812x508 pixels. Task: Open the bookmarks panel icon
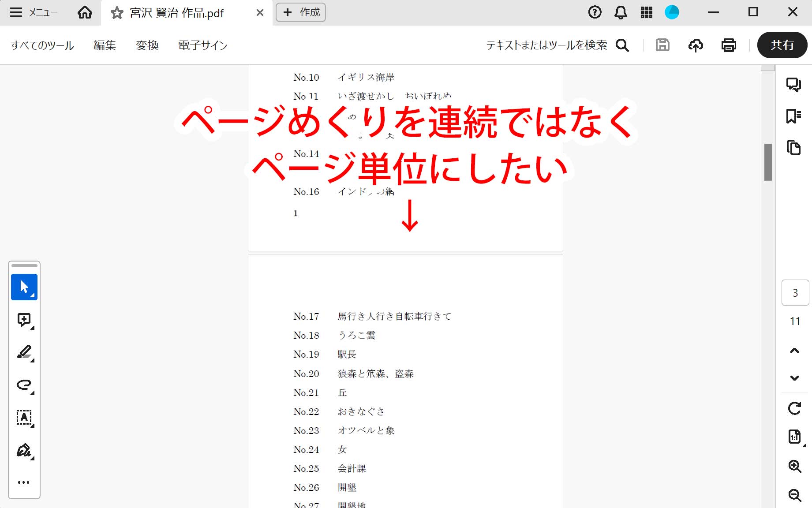pos(793,116)
